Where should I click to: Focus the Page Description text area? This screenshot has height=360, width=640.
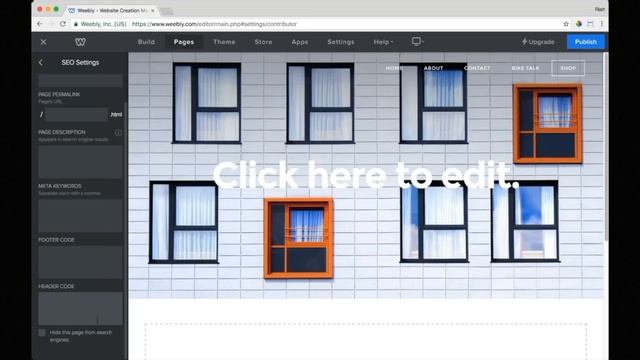[x=80, y=162]
